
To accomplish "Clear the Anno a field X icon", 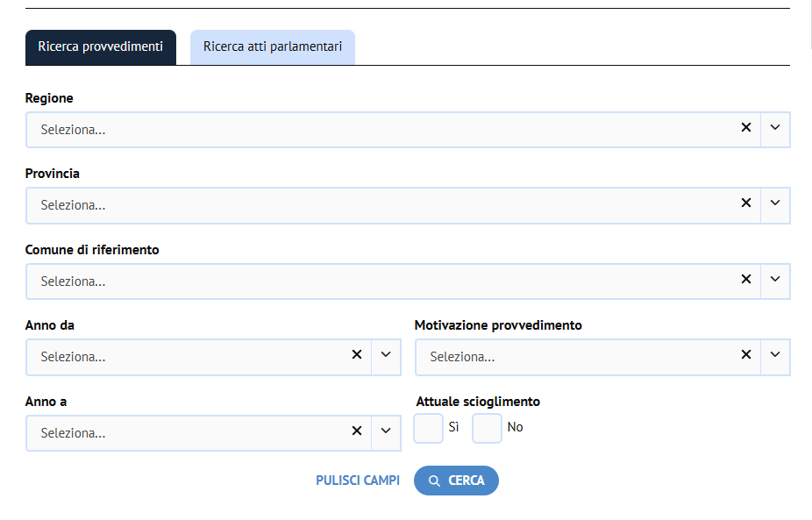I will 357,431.
